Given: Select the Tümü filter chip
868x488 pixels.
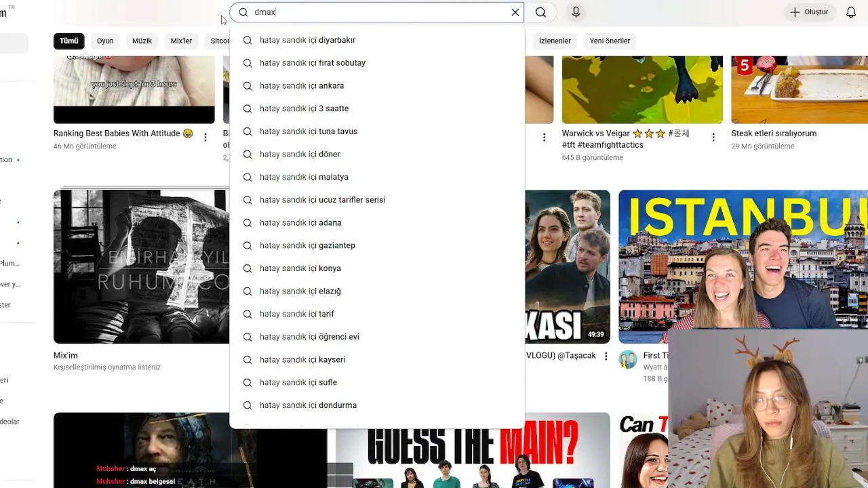Looking at the screenshot, I should click(69, 41).
